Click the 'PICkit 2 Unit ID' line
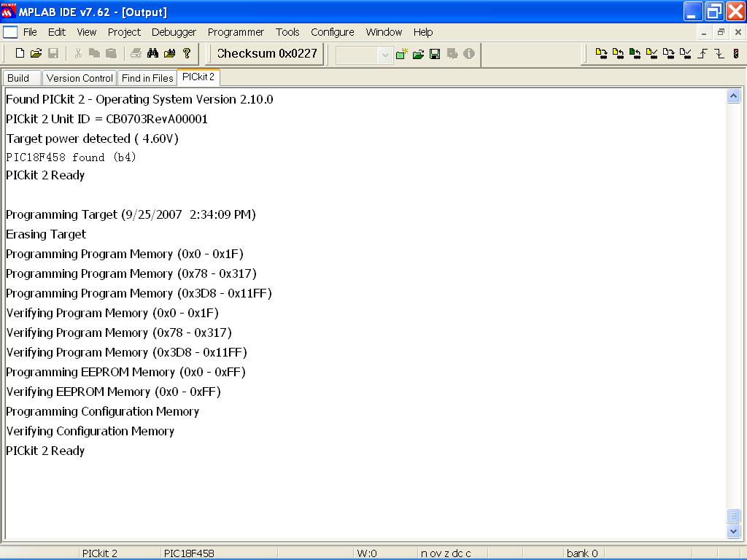747x560 pixels. (x=107, y=119)
